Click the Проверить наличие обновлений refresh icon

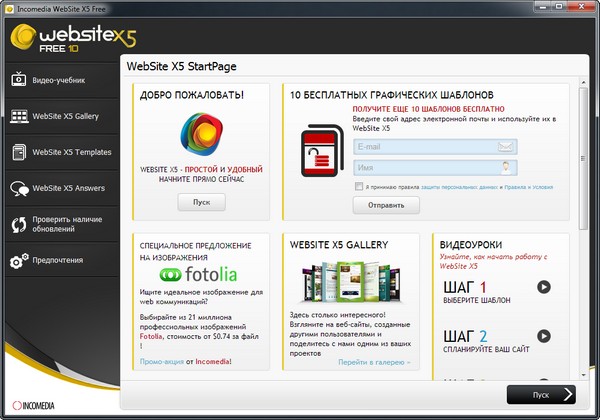[18, 225]
